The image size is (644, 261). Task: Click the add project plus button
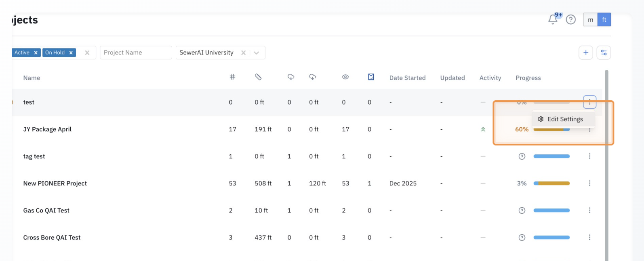[585, 53]
